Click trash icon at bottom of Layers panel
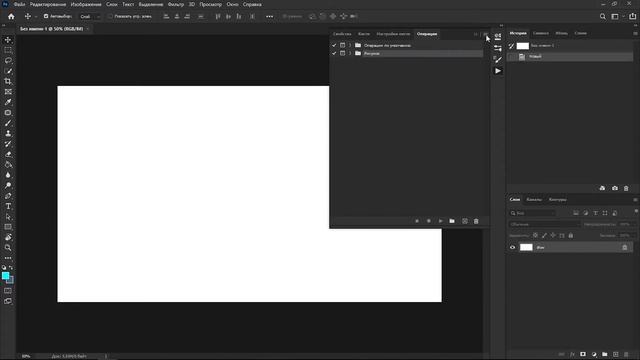 click(627, 354)
